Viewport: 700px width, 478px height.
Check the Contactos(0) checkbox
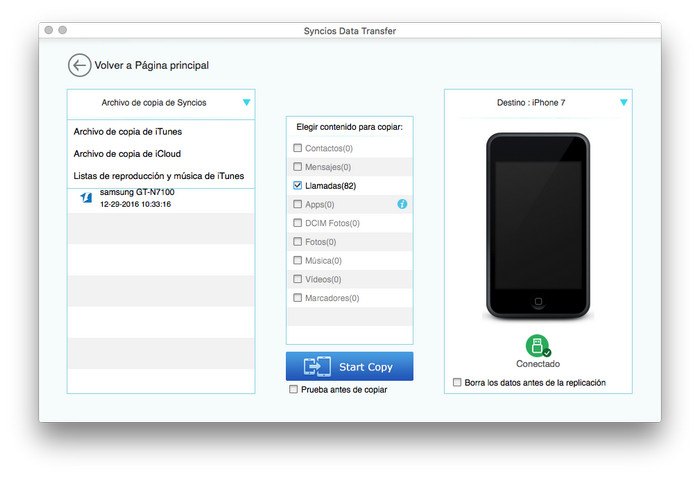pos(297,148)
